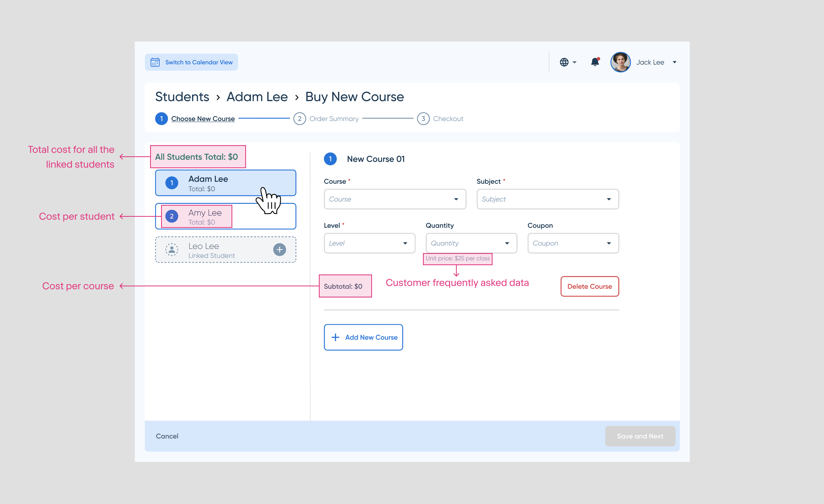The height and width of the screenshot is (504, 824).
Task: Expand the Jack Lee account menu arrow
Action: tap(675, 62)
